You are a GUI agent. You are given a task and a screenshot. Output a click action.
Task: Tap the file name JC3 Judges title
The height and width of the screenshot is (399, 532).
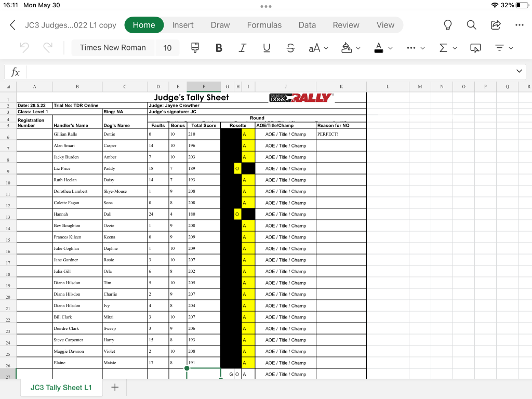point(71,25)
